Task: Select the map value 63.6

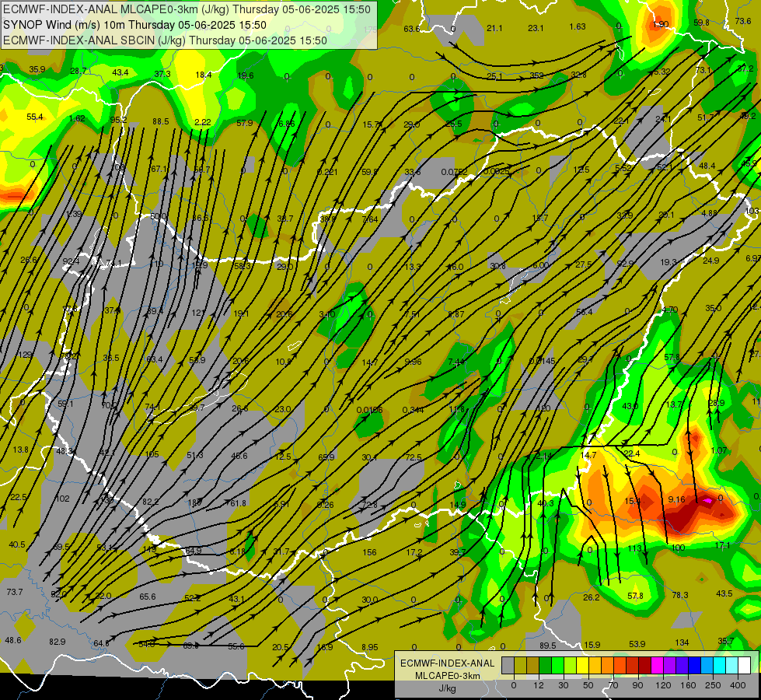Action: (411, 29)
